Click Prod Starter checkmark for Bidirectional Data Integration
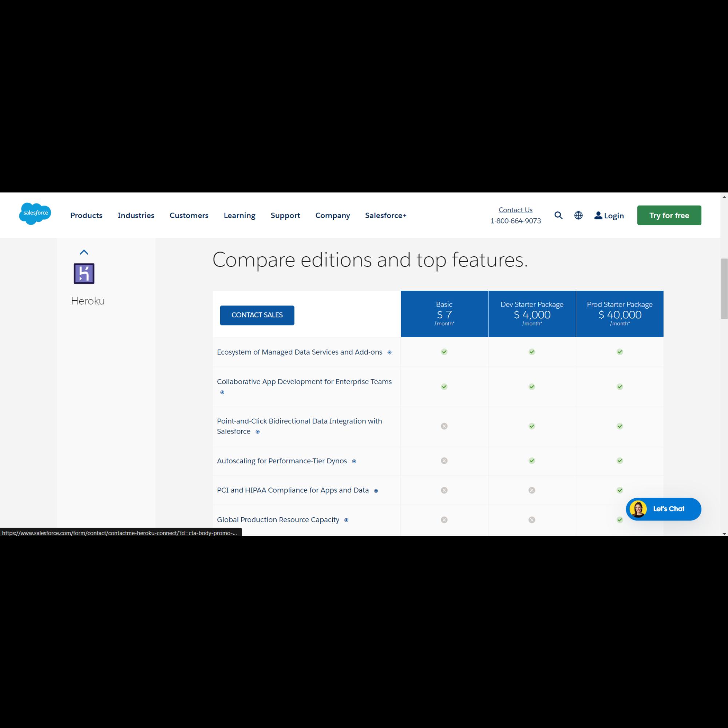The image size is (728, 728). (620, 426)
